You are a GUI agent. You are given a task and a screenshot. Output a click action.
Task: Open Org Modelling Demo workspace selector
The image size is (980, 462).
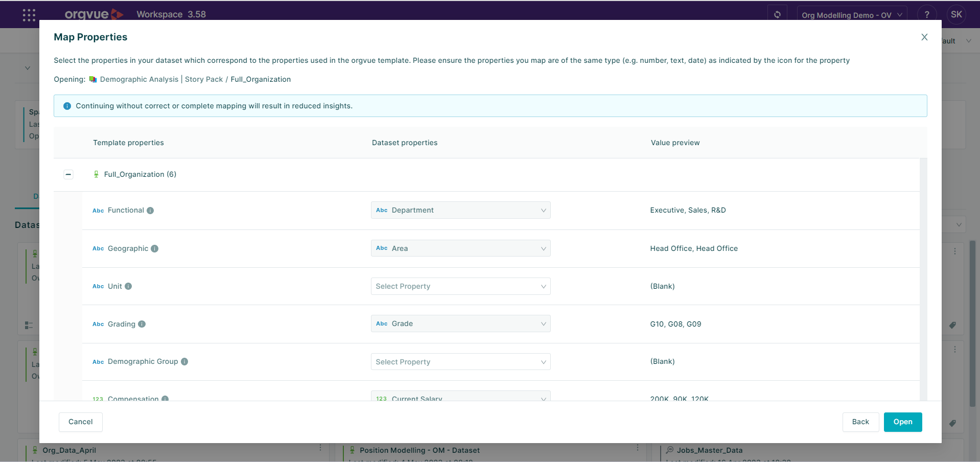[851, 15]
